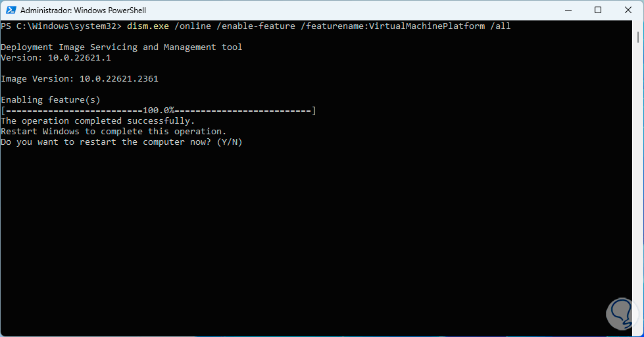Click the 'Enabling feature(s)' line

pyautogui.click(x=51, y=100)
